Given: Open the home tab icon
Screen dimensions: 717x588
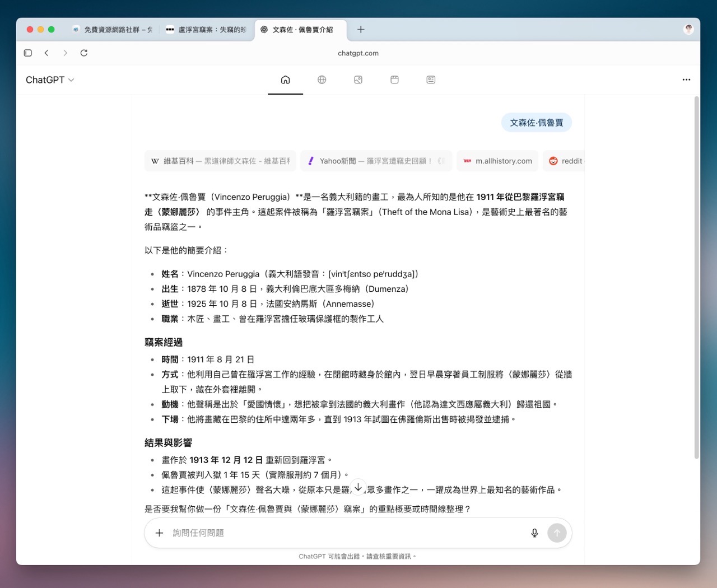Looking at the screenshot, I should (x=285, y=80).
